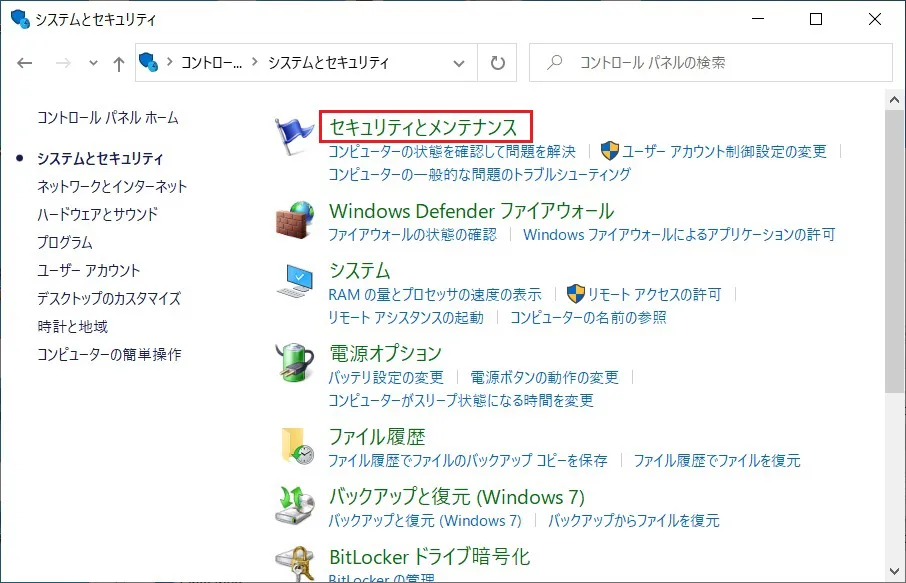
Task: Click コンピューターの状態を確認して問題を解決 link
Action: 452,151
